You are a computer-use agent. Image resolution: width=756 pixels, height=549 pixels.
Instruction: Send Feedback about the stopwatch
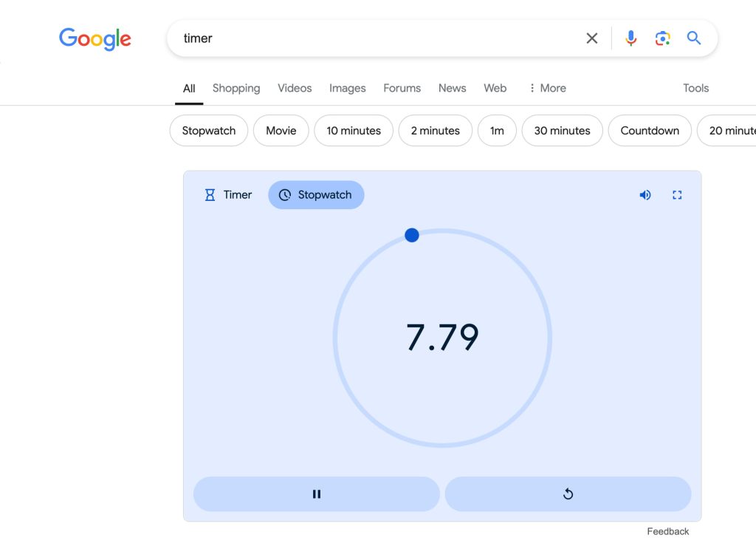(667, 531)
